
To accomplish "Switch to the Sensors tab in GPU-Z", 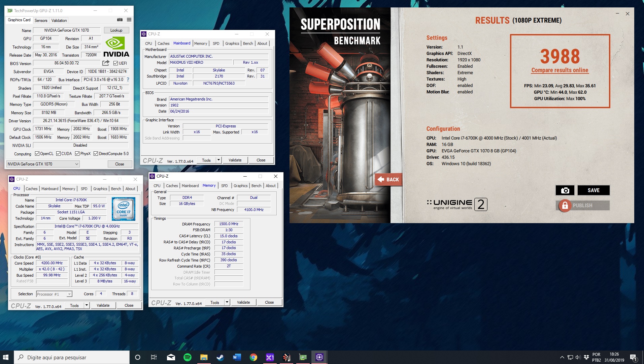I will click(x=41, y=21).
